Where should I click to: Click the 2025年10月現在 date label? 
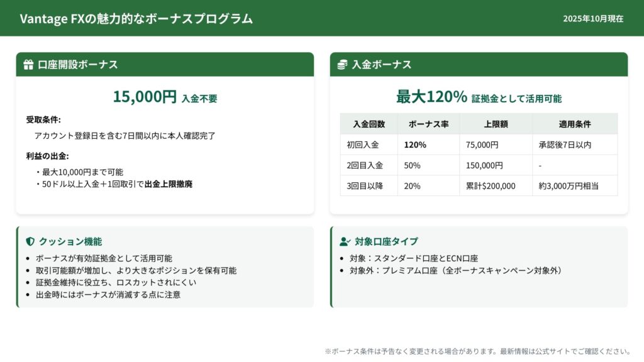593,19
